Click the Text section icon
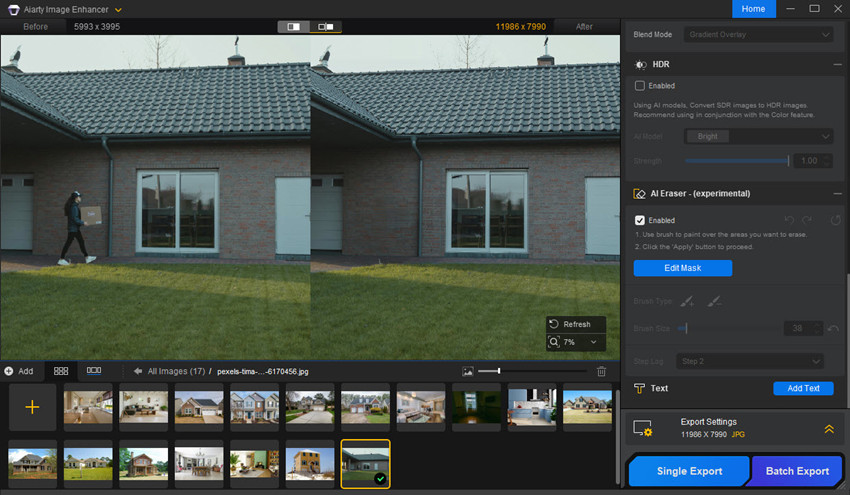 click(639, 388)
